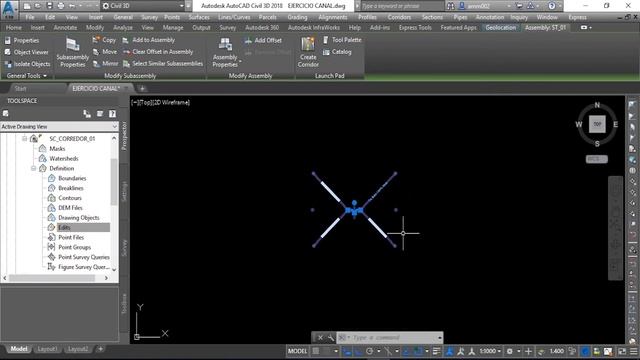This screenshot has height=360, width=640.
Task: Select Contours in the tree
Action: point(70,198)
